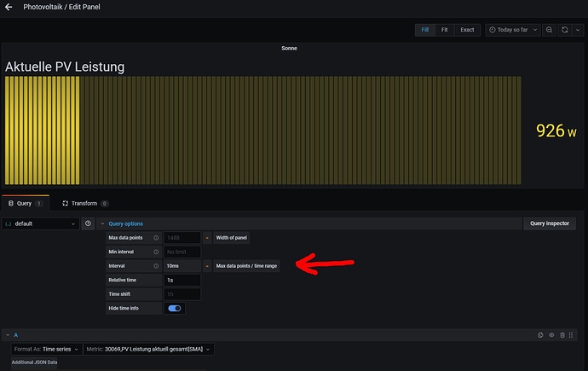This screenshot has width=588, height=371.
Task: Show info for Interval
Action: pos(156,266)
